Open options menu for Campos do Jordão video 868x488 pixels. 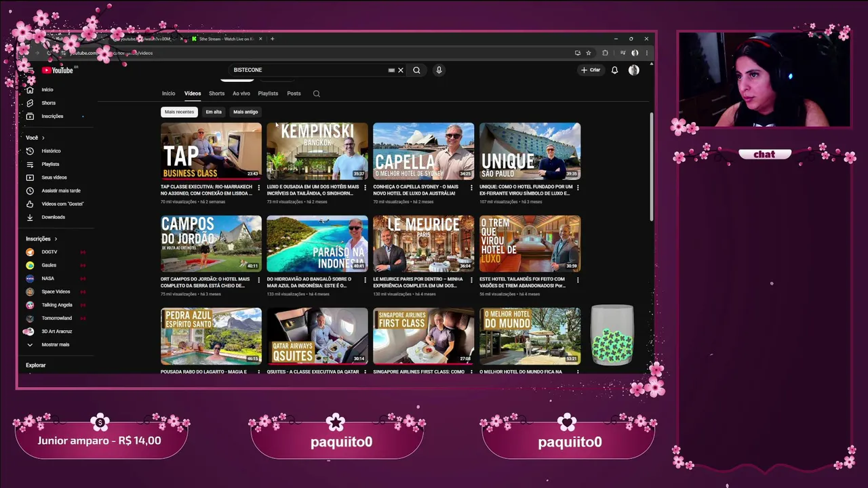pos(258,280)
